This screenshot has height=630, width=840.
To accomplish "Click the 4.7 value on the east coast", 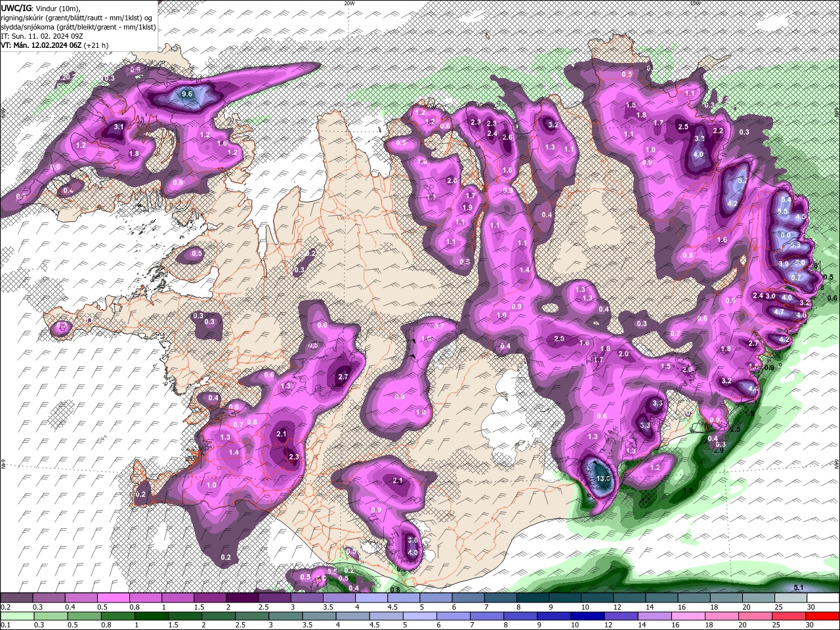I will 780,312.
